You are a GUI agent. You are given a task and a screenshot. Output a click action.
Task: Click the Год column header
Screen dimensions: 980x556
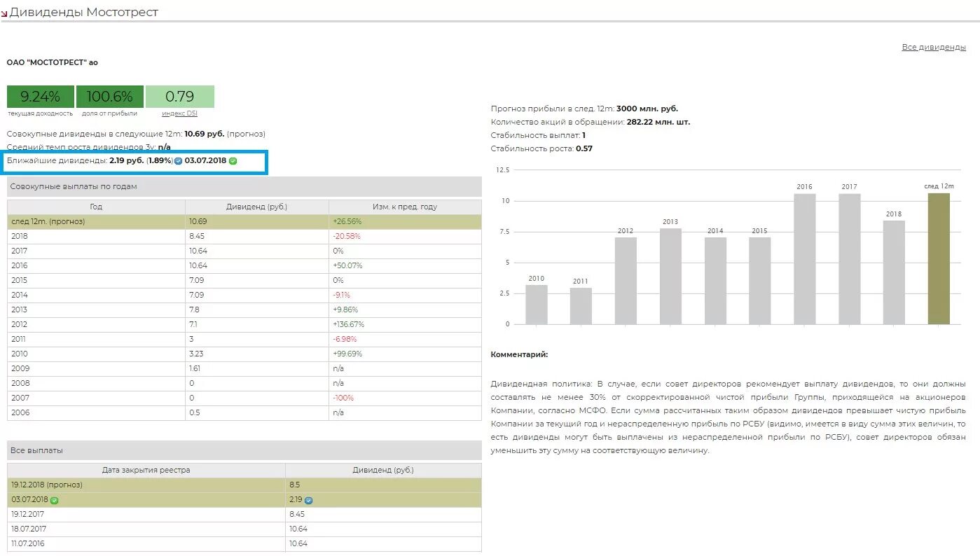[96, 207]
